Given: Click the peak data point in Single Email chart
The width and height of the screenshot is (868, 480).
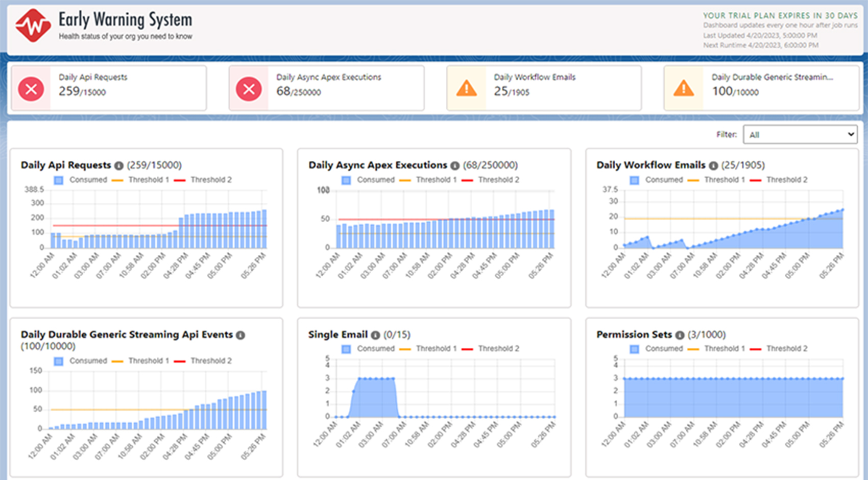Looking at the screenshot, I should tap(375, 378).
